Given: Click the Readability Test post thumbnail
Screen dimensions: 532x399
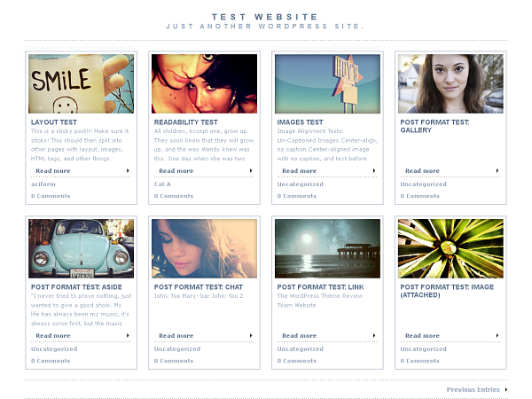Looking at the screenshot, I should 204,83.
